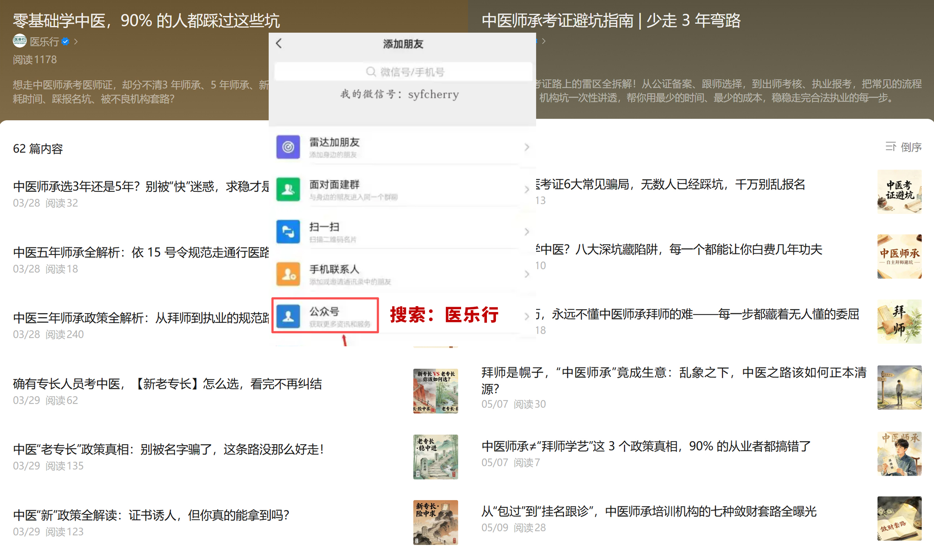This screenshot has height=560, width=934.
Task: Open thumbnail 拜师 with bamboo scroll
Action: click(x=899, y=321)
